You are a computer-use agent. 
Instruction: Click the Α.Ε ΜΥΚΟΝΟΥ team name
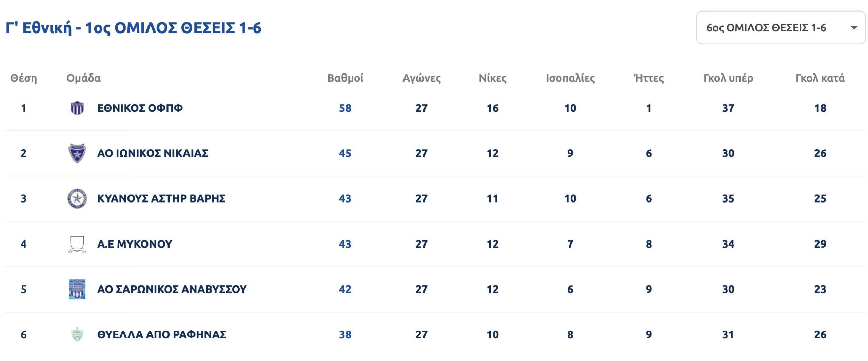coord(135,244)
